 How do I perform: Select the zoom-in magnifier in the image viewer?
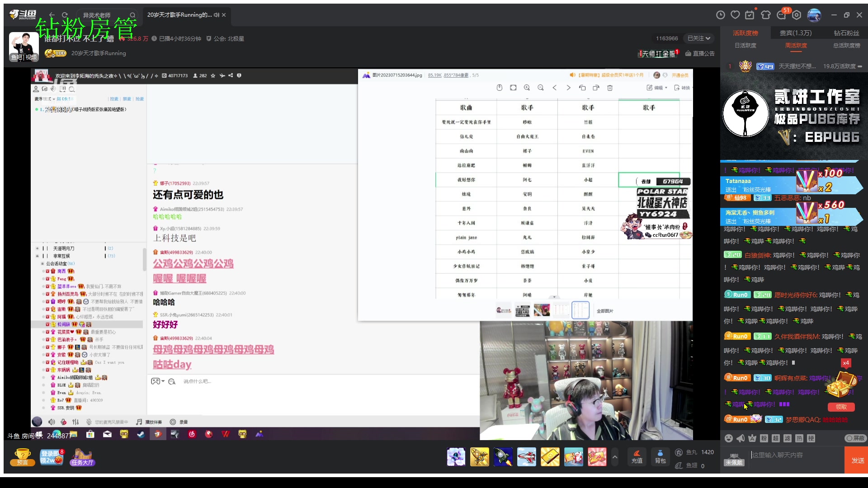click(526, 88)
